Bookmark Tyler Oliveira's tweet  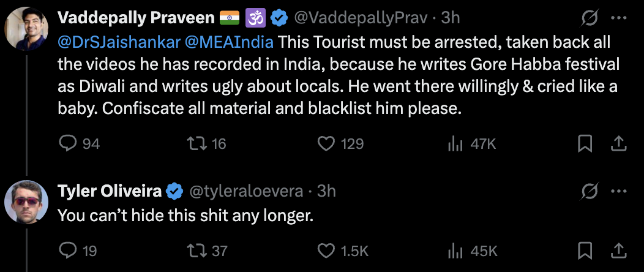[x=585, y=251]
